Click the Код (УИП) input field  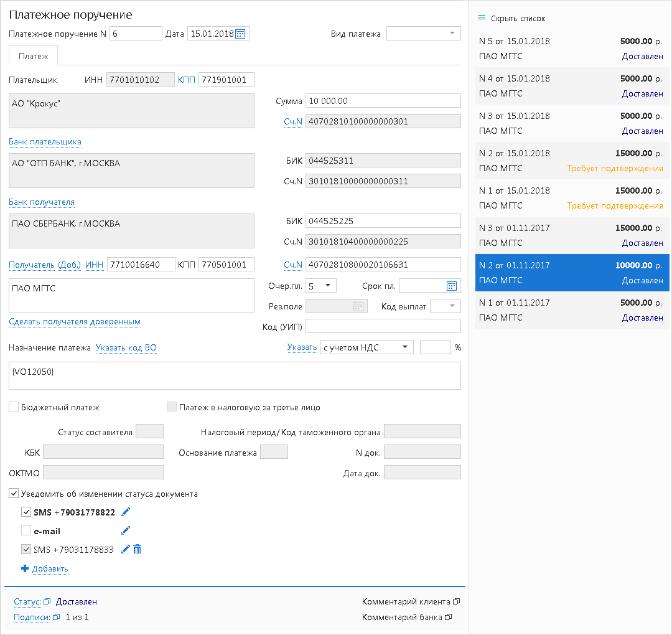coord(383,326)
